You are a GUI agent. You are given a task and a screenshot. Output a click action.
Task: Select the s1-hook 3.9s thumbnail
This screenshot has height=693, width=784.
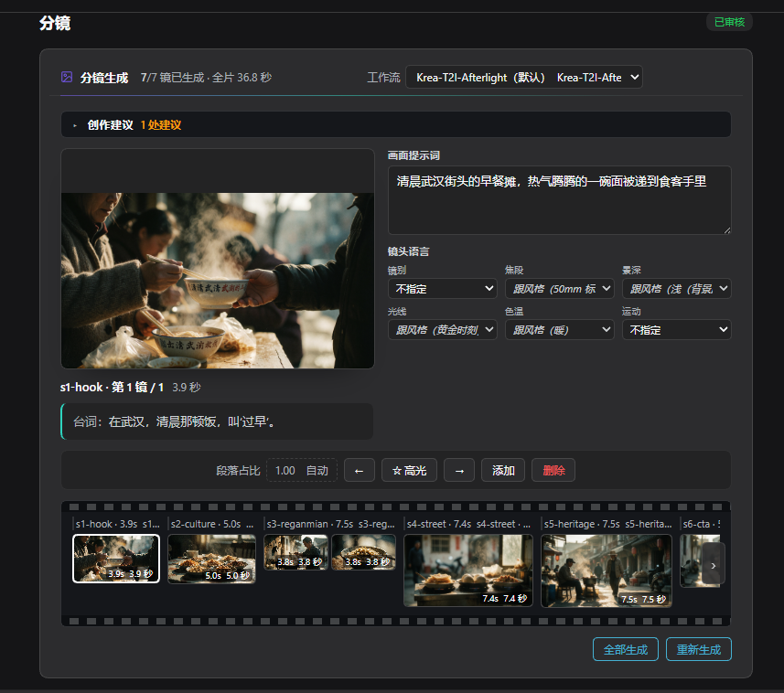[116, 559]
